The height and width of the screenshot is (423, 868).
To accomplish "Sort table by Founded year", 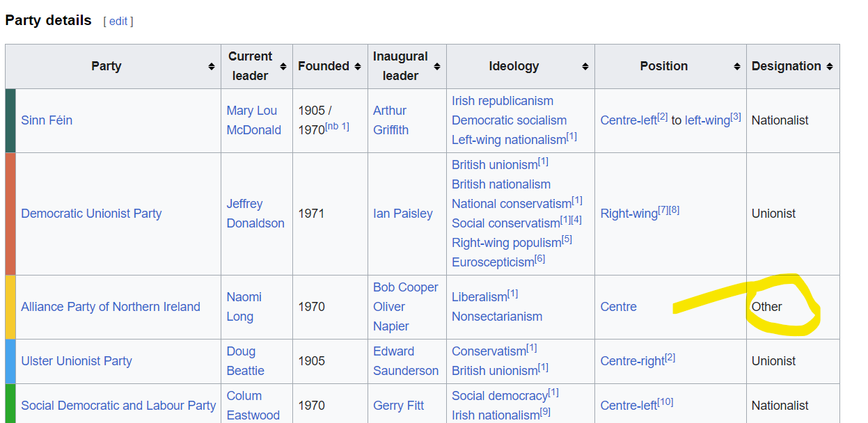I will (x=358, y=67).
